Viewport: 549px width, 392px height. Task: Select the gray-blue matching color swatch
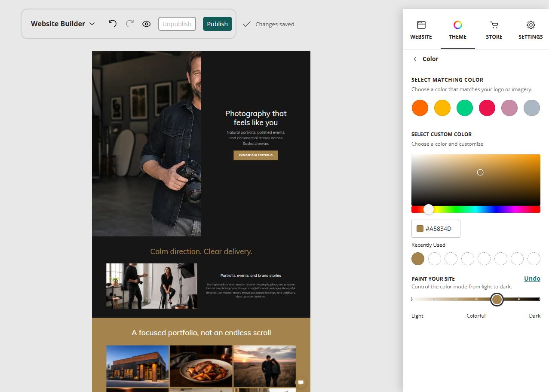coord(532,108)
